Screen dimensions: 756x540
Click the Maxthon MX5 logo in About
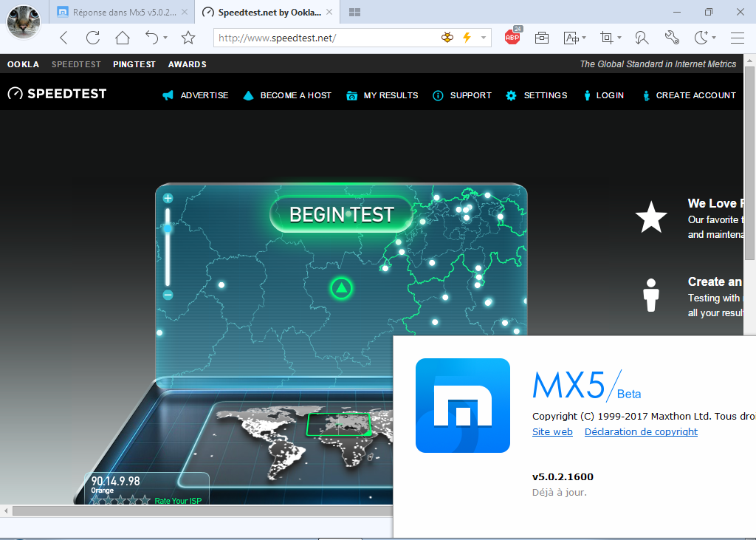pos(463,406)
